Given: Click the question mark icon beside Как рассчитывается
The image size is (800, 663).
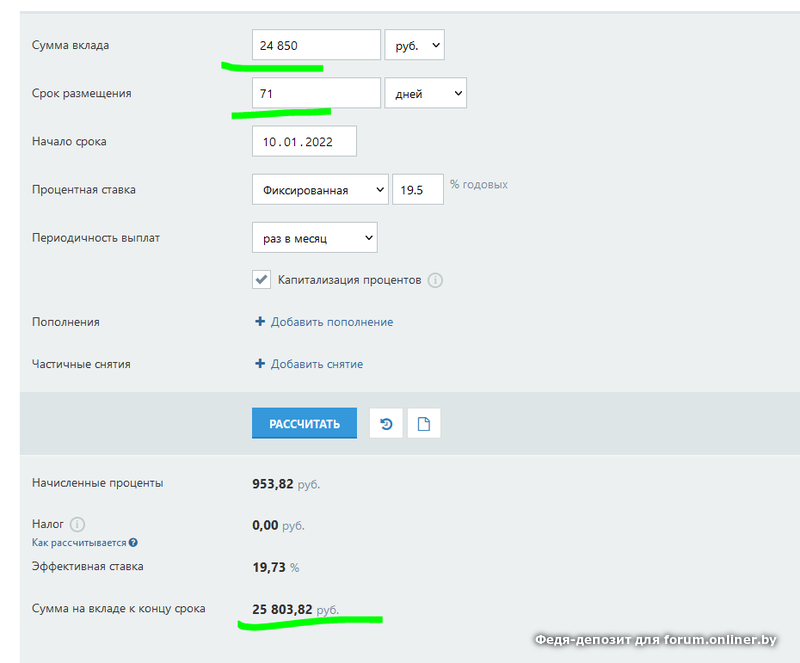Looking at the screenshot, I should point(133,543).
